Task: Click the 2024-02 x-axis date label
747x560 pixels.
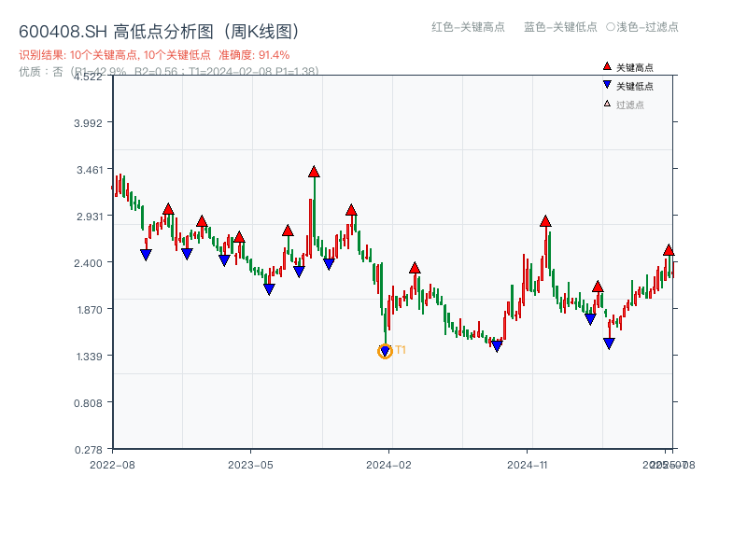Action: point(388,465)
